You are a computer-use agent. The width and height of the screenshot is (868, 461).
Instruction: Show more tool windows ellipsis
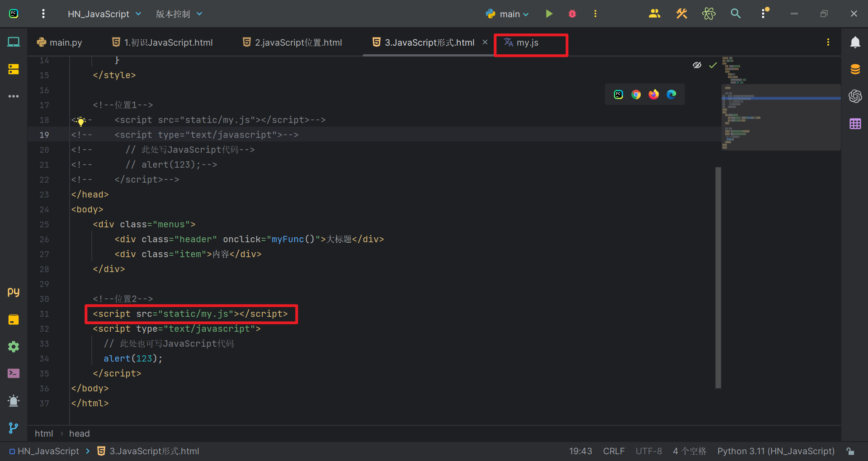tap(14, 96)
